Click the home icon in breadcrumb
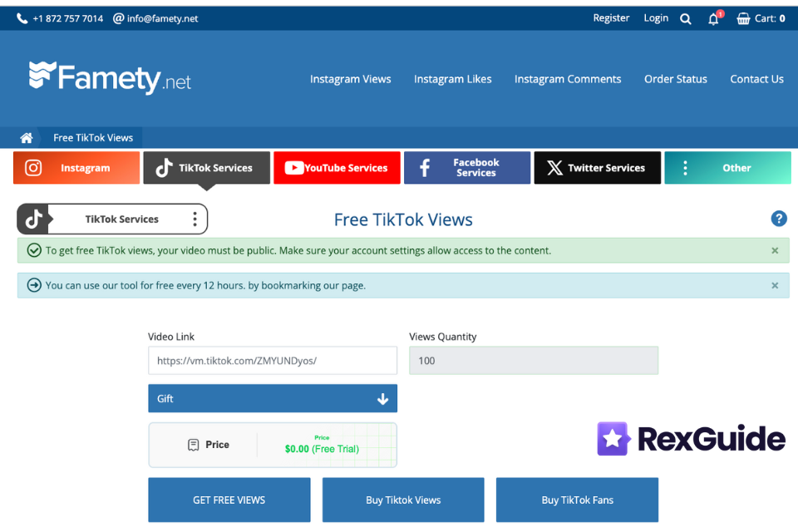798x532 pixels. (x=27, y=138)
